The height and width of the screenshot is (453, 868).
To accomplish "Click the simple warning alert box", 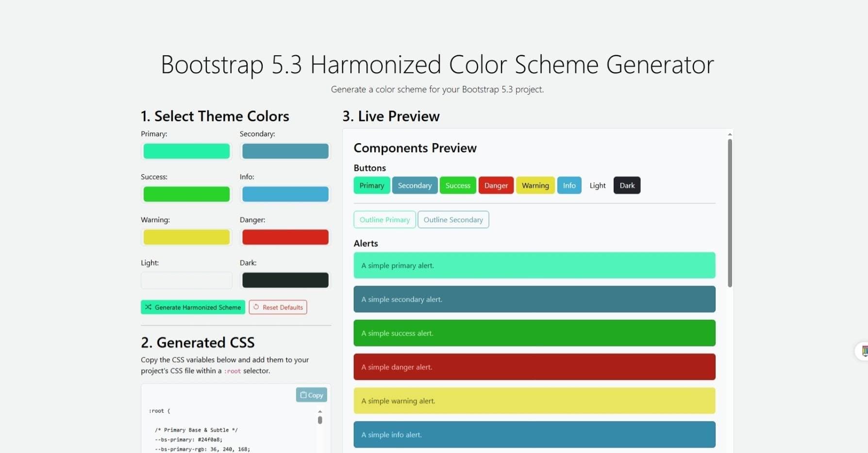I will tap(534, 401).
